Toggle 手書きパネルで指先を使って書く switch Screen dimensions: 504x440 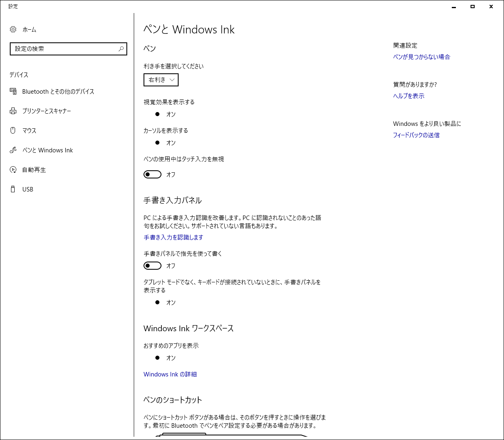click(x=153, y=266)
